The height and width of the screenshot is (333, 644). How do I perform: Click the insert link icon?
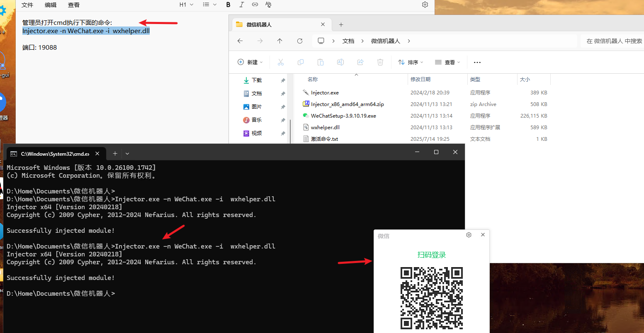(255, 5)
